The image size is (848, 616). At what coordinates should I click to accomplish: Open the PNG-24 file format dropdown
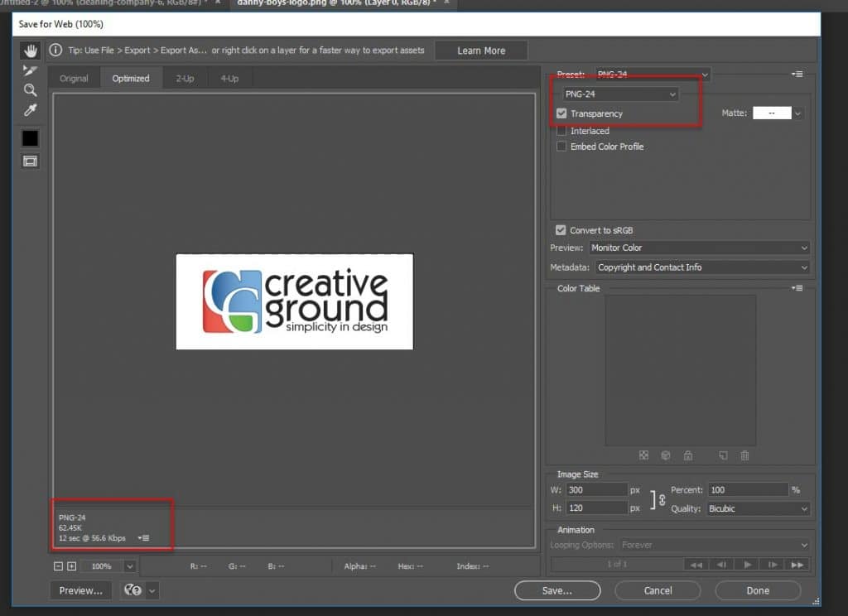620,94
